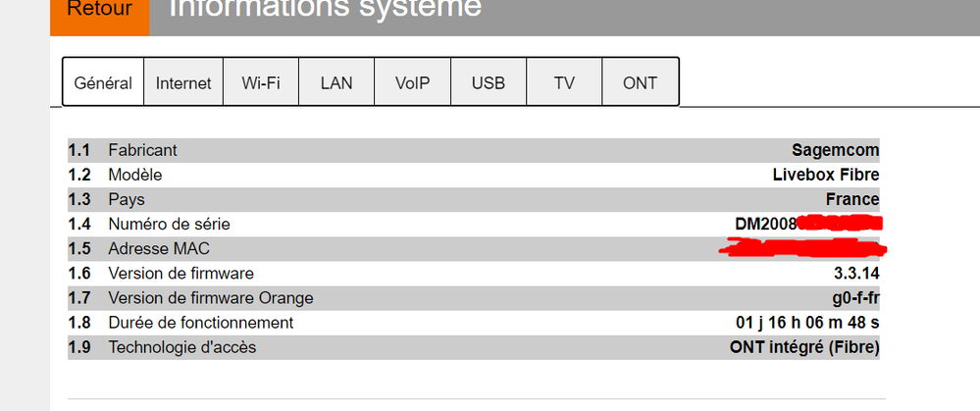Select the Wi-Fi tab

pyautogui.click(x=261, y=82)
